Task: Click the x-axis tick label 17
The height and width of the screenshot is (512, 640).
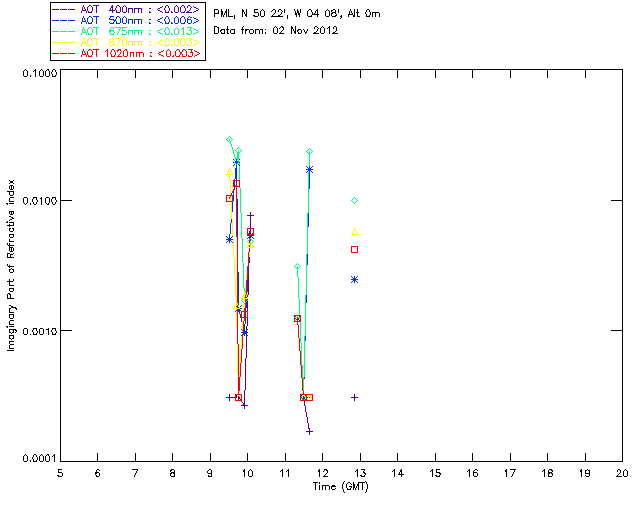Action: pyautogui.click(x=510, y=473)
